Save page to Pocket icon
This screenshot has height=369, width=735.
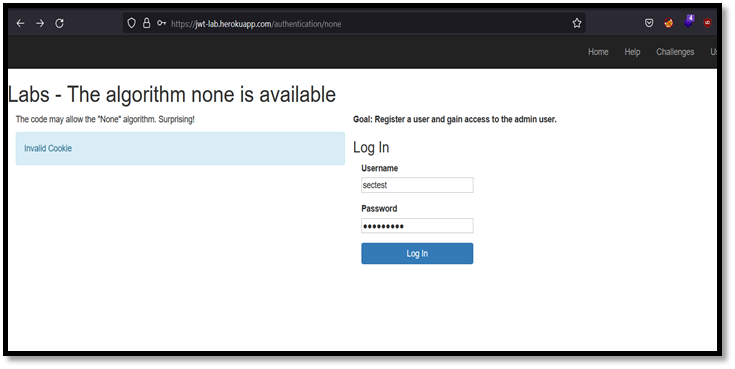[649, 23]
